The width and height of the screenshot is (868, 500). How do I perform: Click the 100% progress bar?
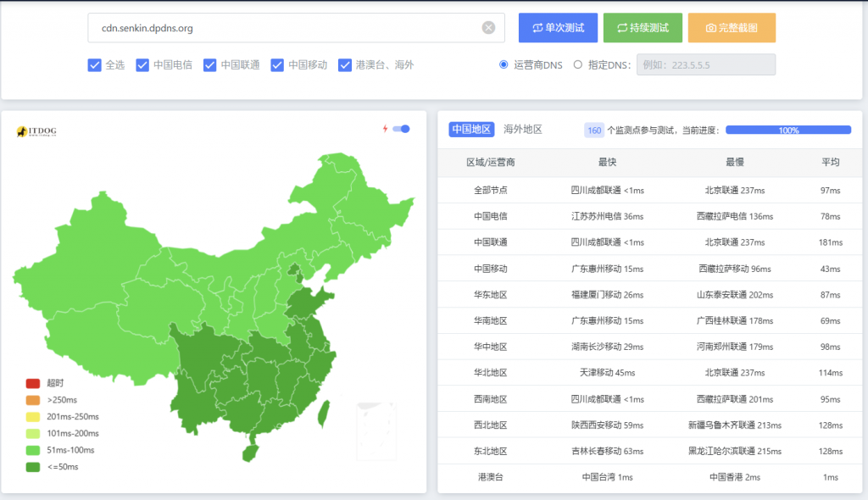click(x=788, y=131)
